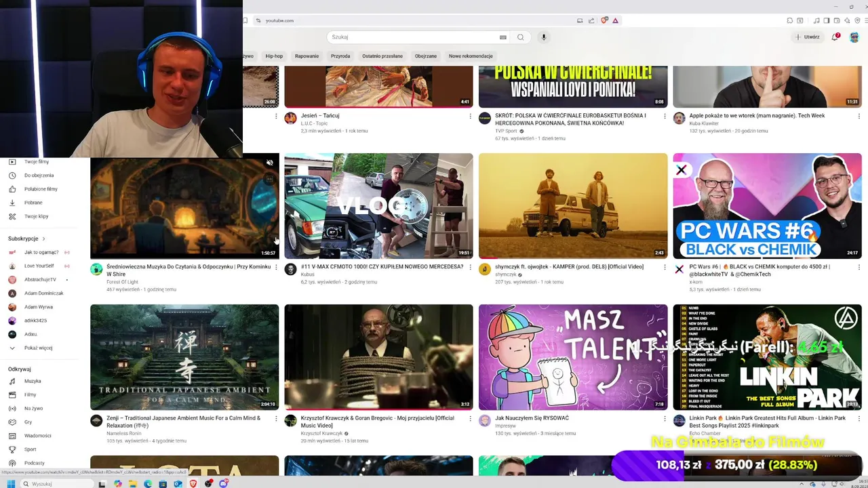Open Polubione filmy in the sidebar
Viewport: 868px width, 488px height.
(x=41, y=189)
